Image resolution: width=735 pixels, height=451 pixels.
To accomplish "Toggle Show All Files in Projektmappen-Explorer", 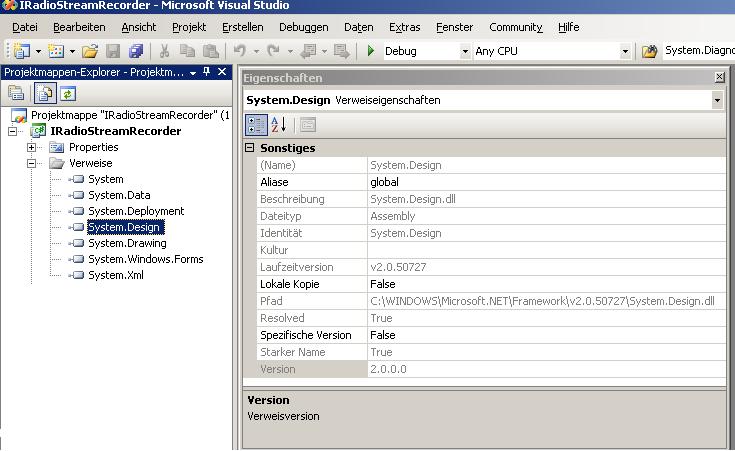I will [45, 93].
